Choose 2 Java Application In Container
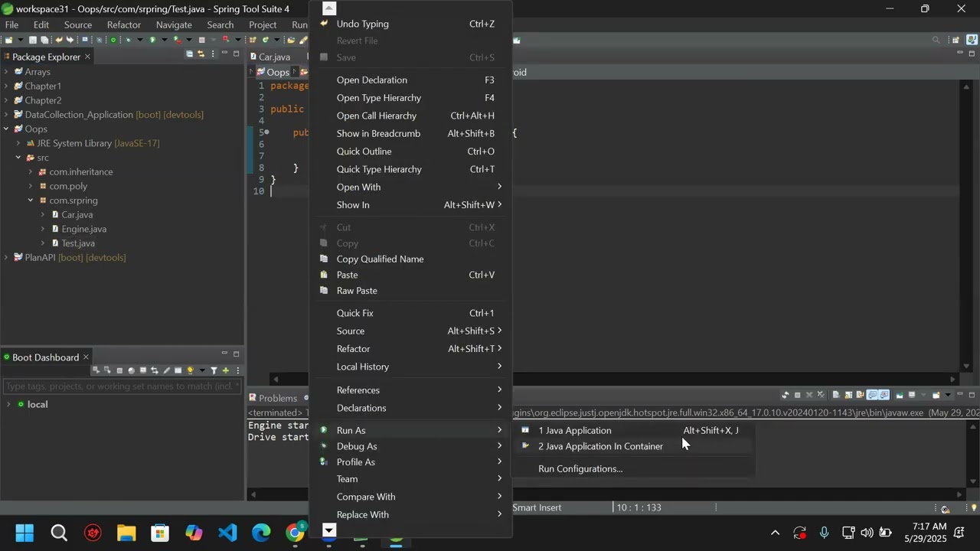 pos(633,446)
